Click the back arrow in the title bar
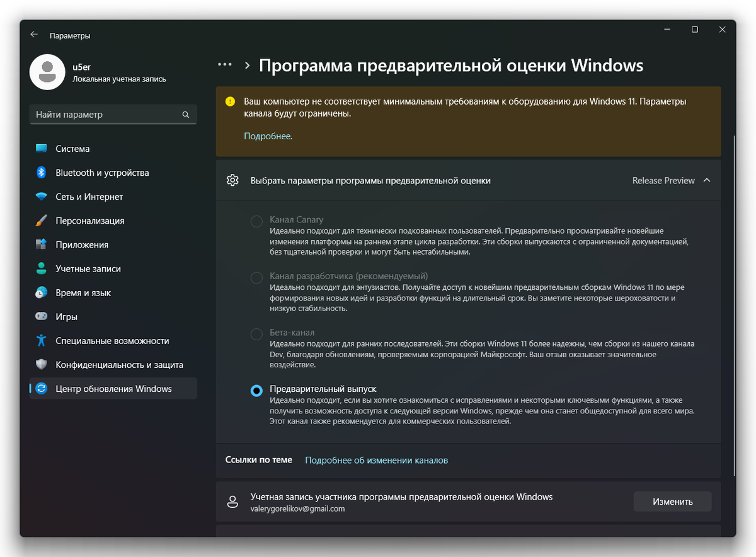756x557 pixels. (34, 35)
